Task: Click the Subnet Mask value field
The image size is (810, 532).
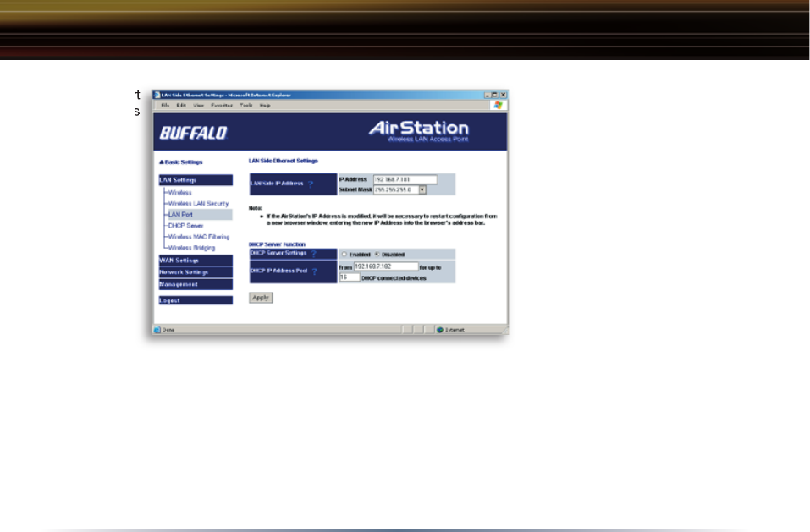Action: [396, 190]
